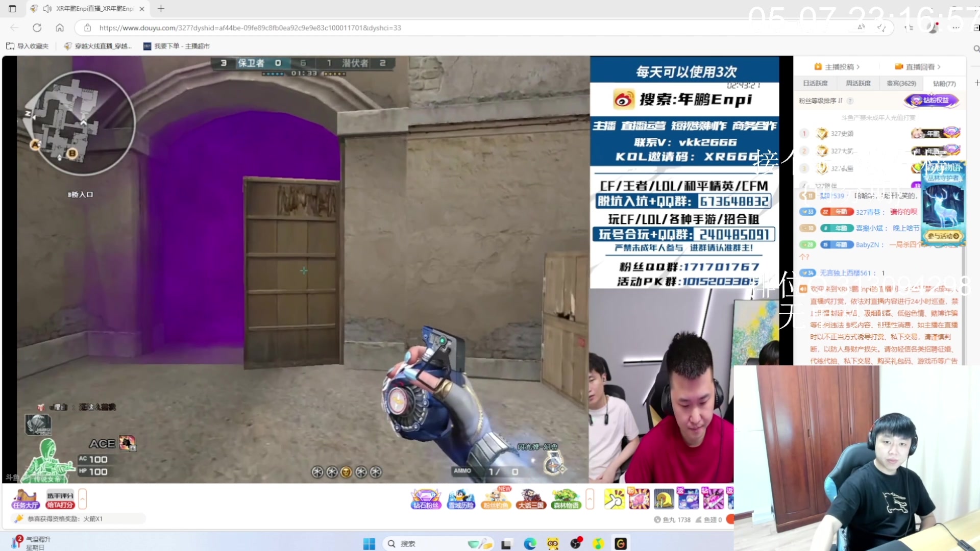Viewport: 980px width, 551px height.
Task: Open a new browser tab
Action: click(x=161, y=9)
